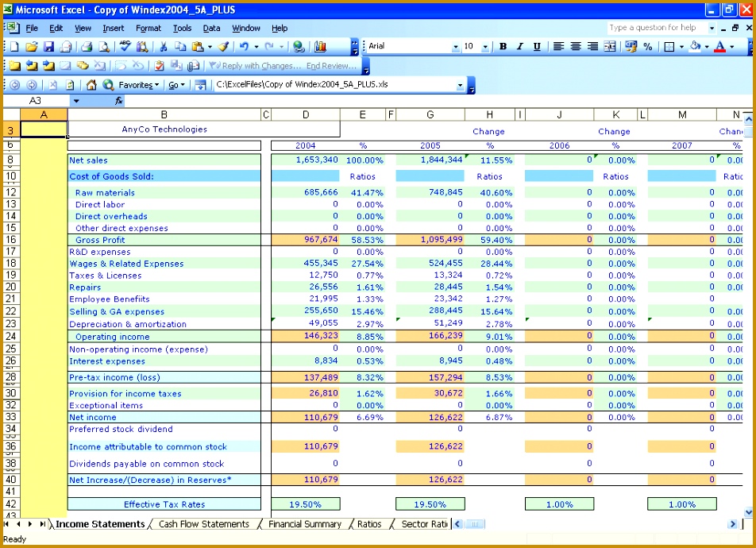
Task: Click the Currency Style icon
Action: point(631,46)
